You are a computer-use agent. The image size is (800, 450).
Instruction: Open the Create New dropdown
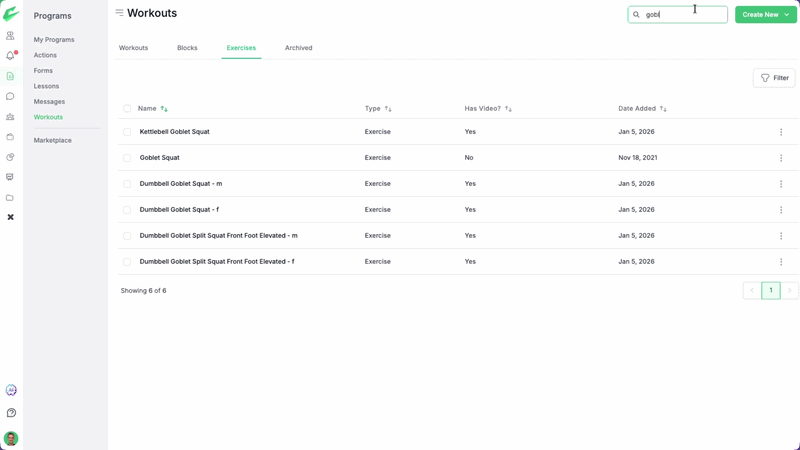[765, 15]
